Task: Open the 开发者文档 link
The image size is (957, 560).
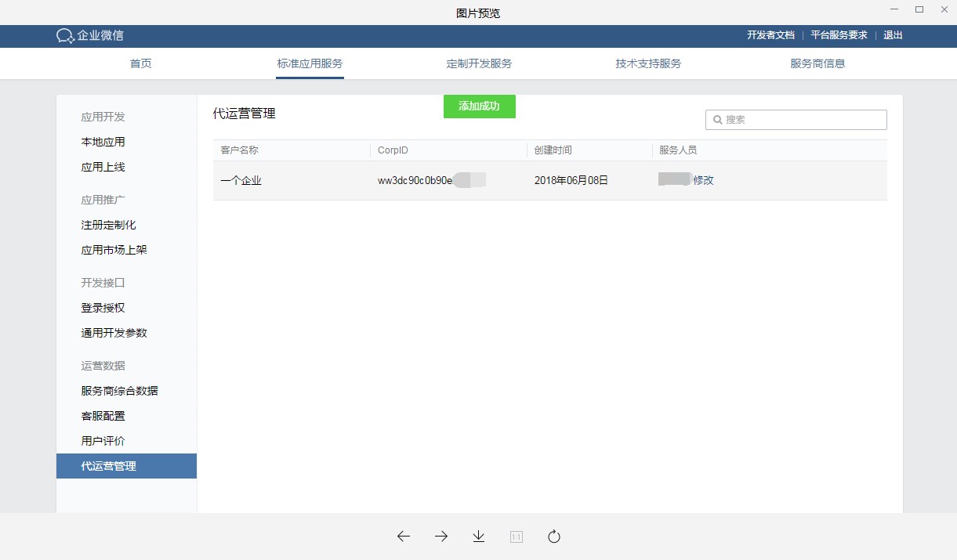Action: click(770, 35)
